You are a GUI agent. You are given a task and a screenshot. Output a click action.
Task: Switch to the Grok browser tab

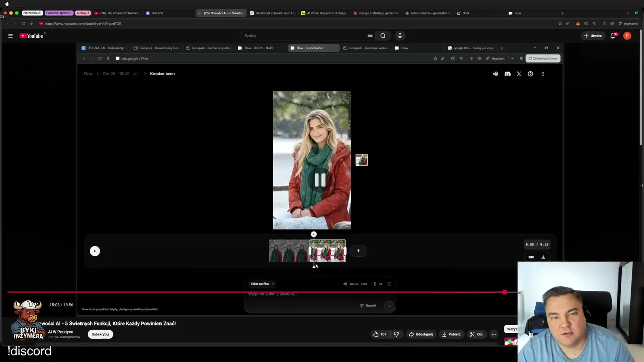tap(463, 13)
